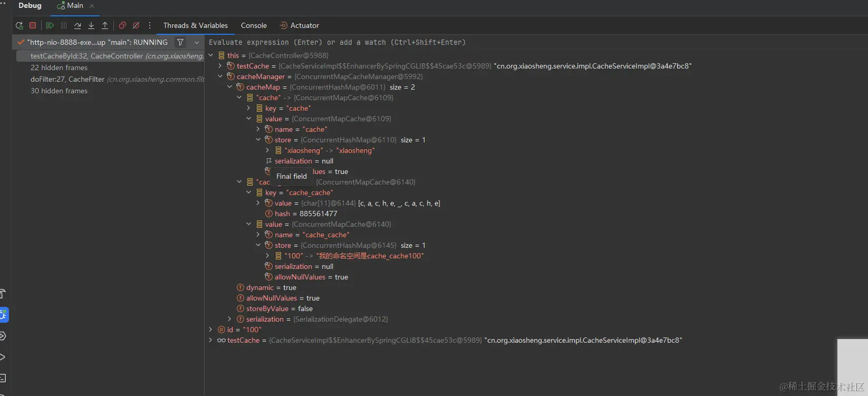Expand the testCache field under this
The height and width of the screenshot is (396, 868).
coord(220,66)
